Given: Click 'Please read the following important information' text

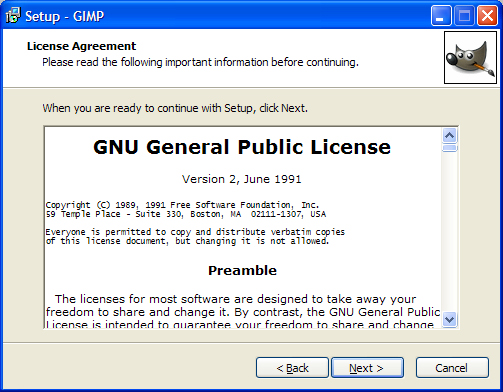Looking at the screenshot, I should pos(200,62).
